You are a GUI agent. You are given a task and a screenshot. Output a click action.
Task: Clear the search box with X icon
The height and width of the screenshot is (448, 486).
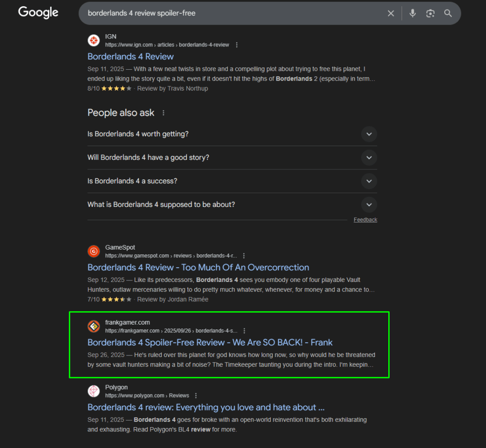coord(391,13)
